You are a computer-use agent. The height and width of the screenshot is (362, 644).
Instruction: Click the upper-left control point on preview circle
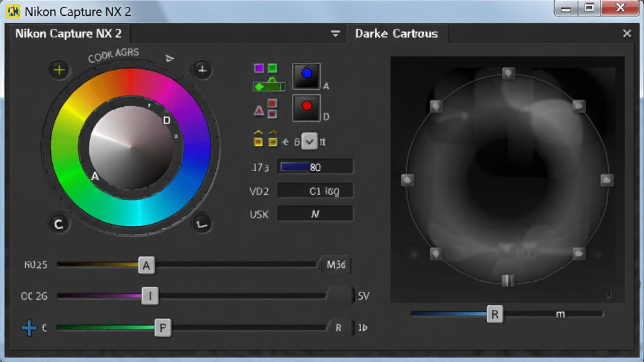(x=436, y=106)
